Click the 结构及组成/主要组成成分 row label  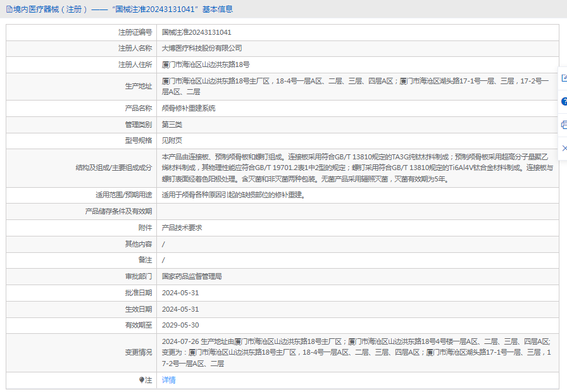coord(114,168)
